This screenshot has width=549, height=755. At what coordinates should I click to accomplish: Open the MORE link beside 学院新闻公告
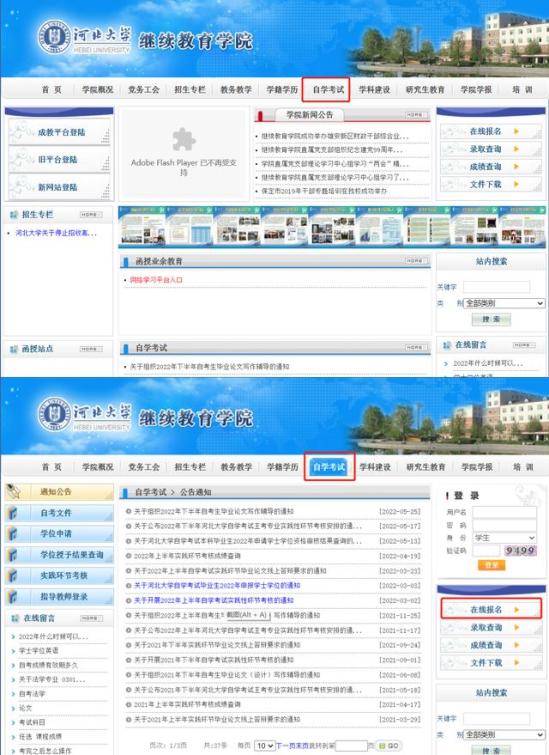(x=416, y=115)
